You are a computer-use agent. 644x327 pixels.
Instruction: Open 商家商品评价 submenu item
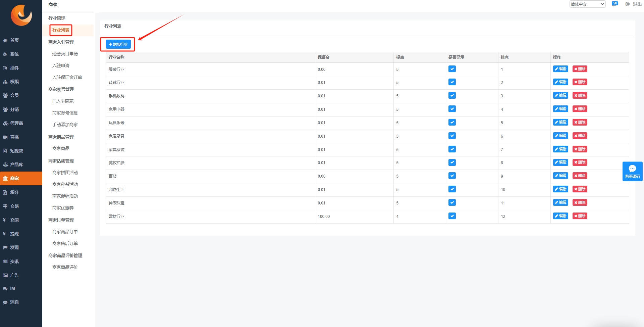pos(65,267)
